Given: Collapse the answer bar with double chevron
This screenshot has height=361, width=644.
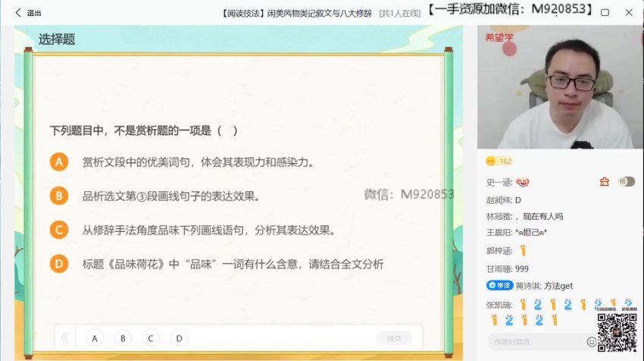Looking at the screenshot, I should point(65,338).
